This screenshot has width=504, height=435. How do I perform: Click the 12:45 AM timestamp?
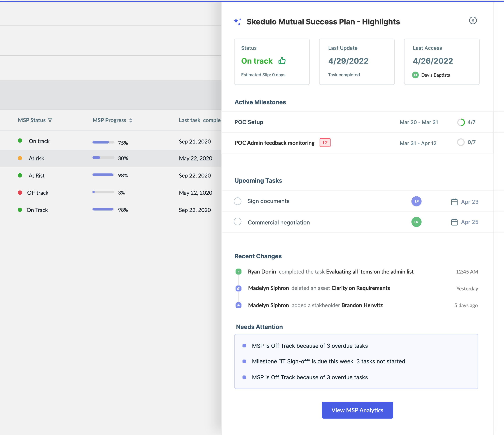pyautogui.click(x=467, y=272)
